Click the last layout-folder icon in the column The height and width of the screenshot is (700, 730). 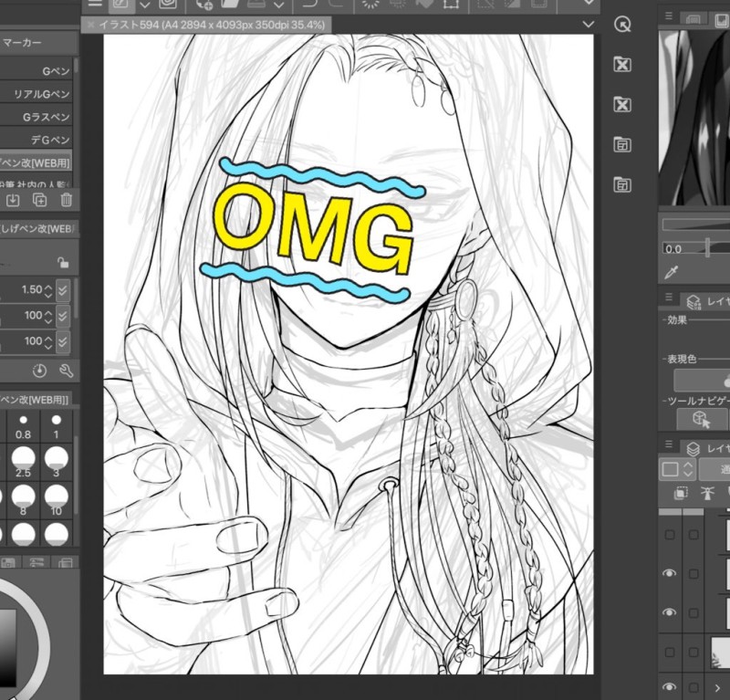pos(622,185)
